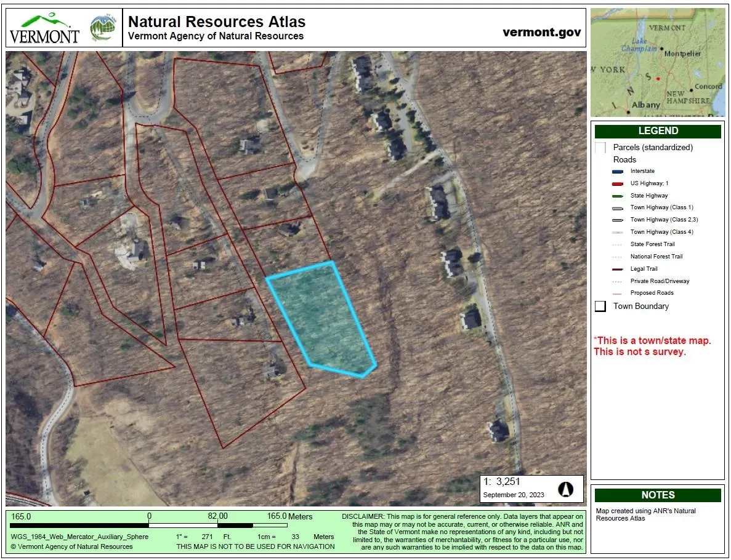Click the Vermont state logo
Screen dimensions: 731x560
[x=45, y=30]
